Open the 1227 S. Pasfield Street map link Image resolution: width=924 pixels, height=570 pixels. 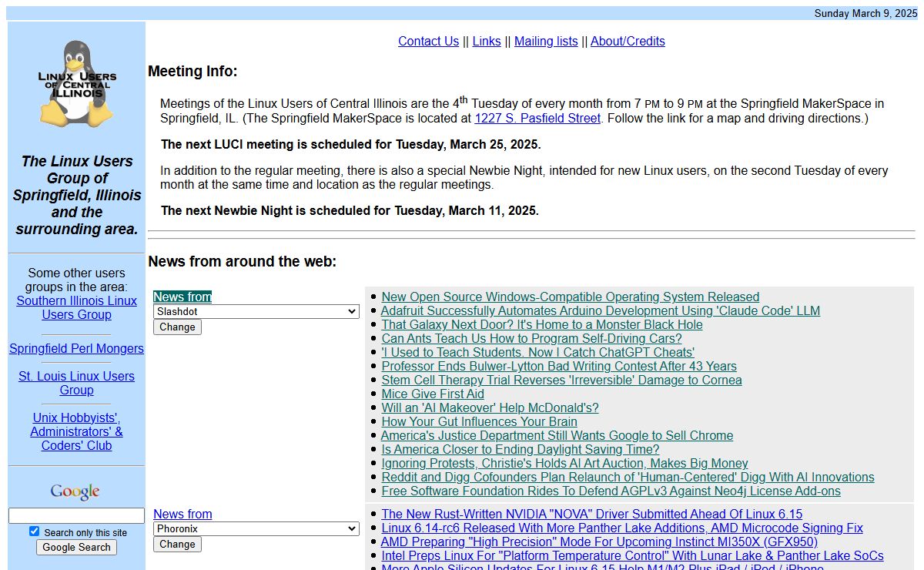pyautogui.click(x=537, y=119)
